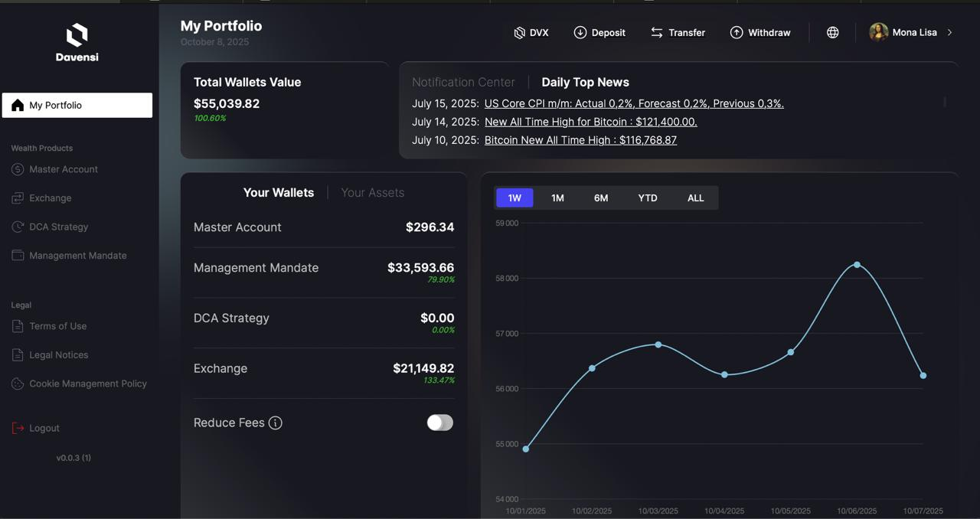Select the 10/06/2025 data point on chart
The width and height of the screenshot is (980, 519).
(857, 265)
